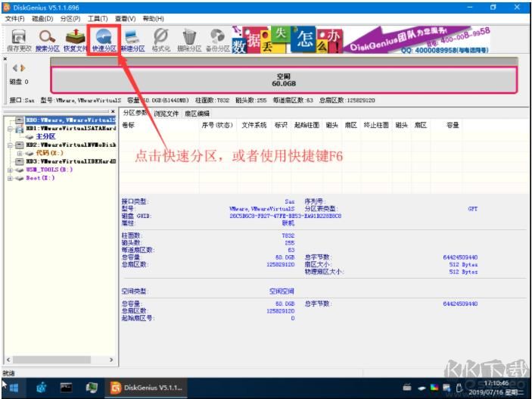This screenshot has width=532, height=399.
Task: Switch to the 扇区编辑 tab
Action: [197, 114]
